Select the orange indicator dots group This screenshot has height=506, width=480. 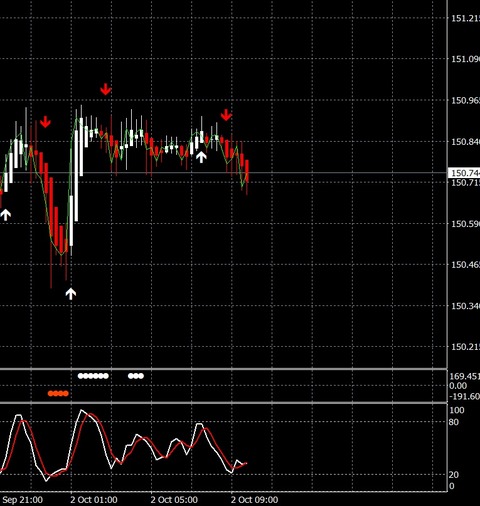[58, 394]
